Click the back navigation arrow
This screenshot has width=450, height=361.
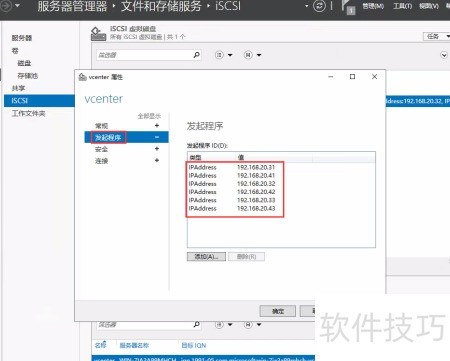5,5
